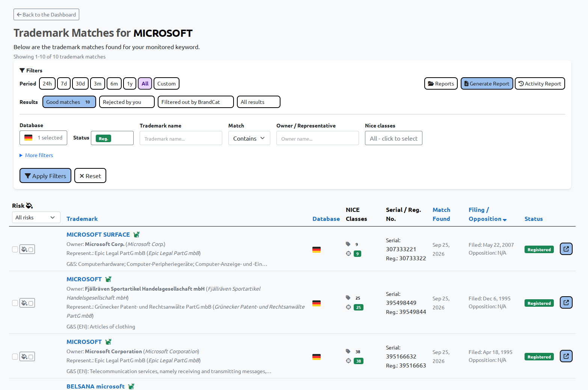Sort by Filing / Opposition column
Image resolution: width=588 pixels, height=390 pixels.
(x=487, y=214)
